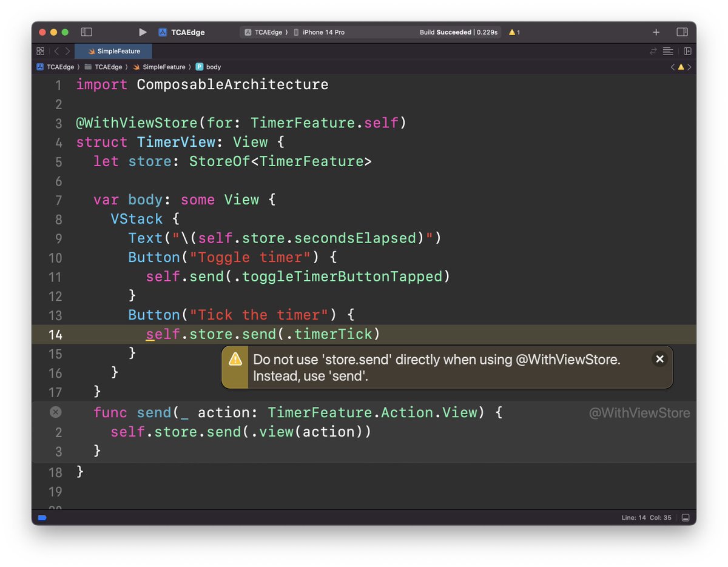Viewport: 728px width, 567px height.
Task: Click line number 14 in gutter
Action: 55,334
